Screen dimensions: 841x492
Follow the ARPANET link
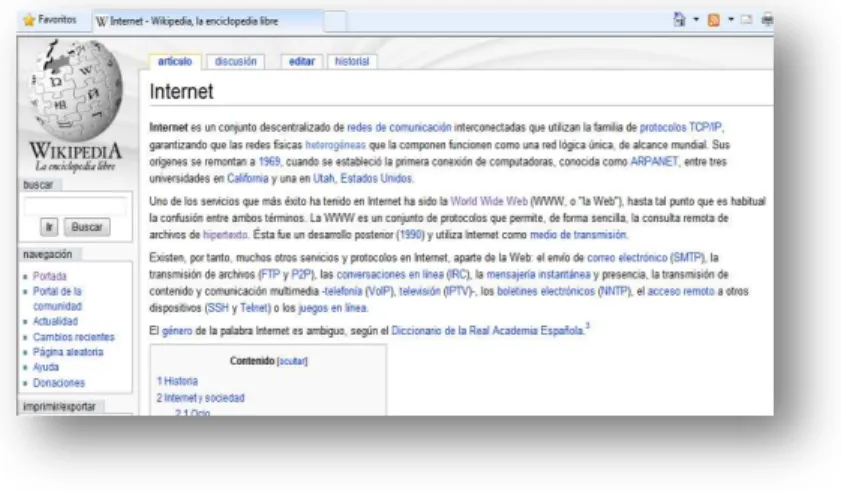tap(654, 161)
